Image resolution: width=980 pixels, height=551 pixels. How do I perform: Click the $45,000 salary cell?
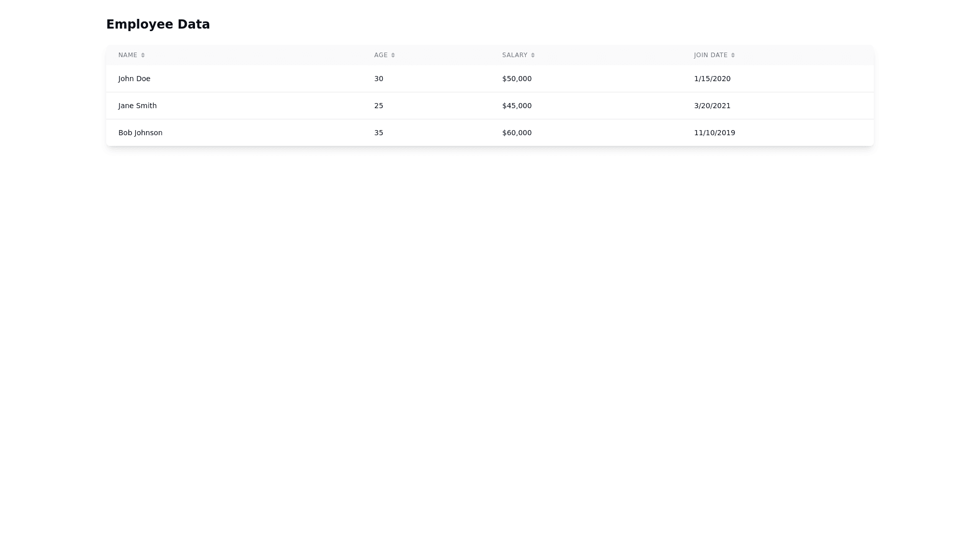tap(517, 106)
